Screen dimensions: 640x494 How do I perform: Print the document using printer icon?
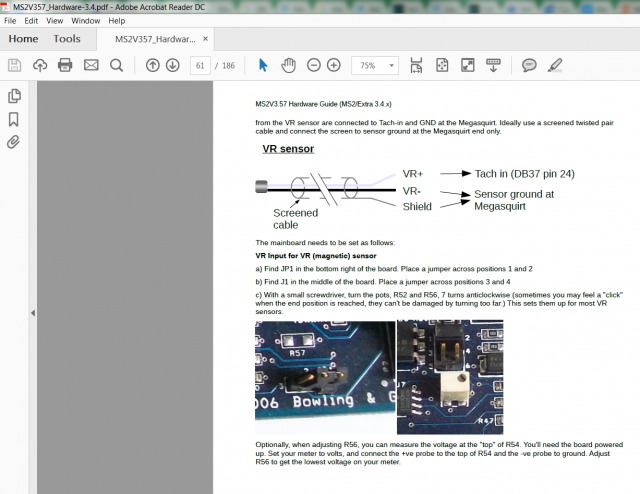65,65
